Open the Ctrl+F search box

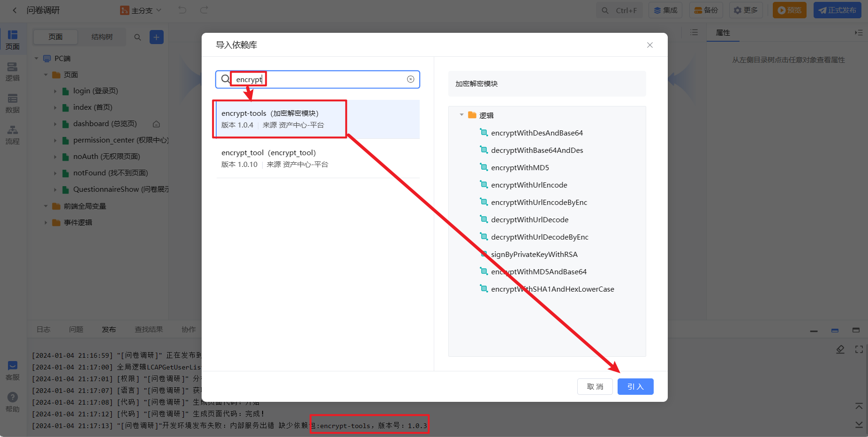(619, 10)
